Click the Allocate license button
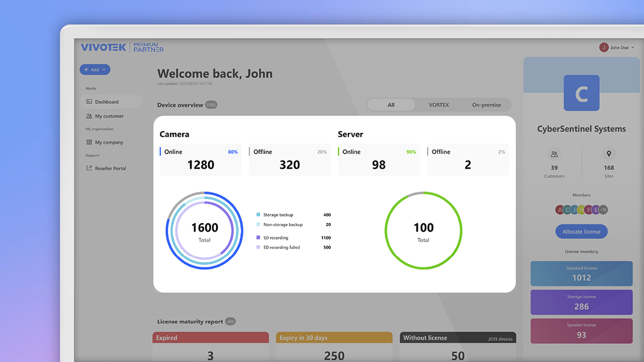This screenshot has width=644, height=362. [x=581, y=232]
